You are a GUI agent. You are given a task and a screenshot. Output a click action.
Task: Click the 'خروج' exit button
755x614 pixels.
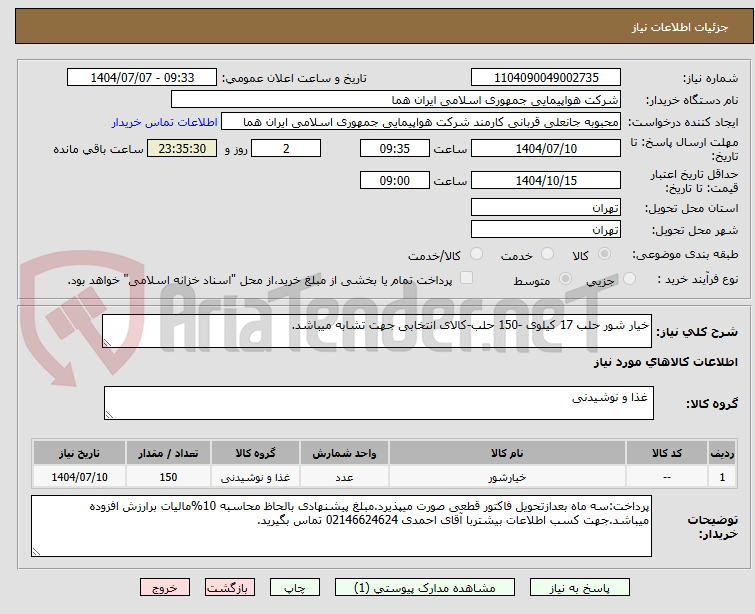[x=165, y=588]
